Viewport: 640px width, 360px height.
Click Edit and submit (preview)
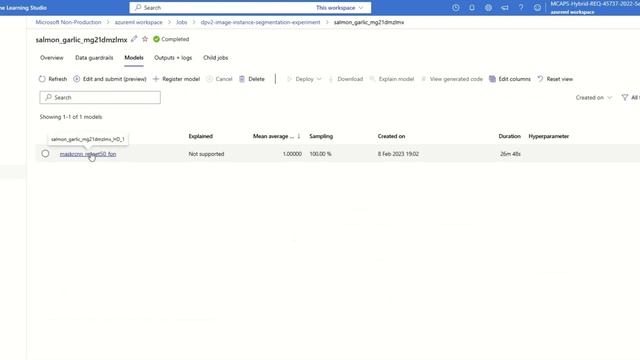click(x=110, y=79)
